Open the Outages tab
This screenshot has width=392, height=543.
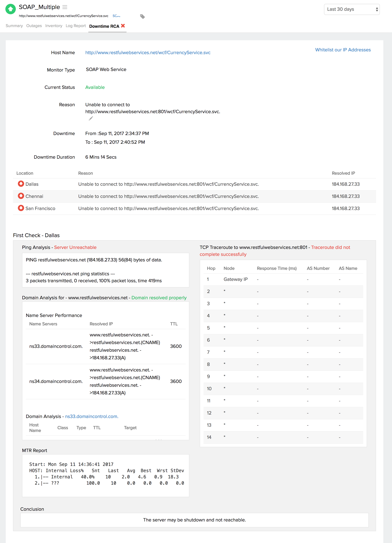(34, 26)
